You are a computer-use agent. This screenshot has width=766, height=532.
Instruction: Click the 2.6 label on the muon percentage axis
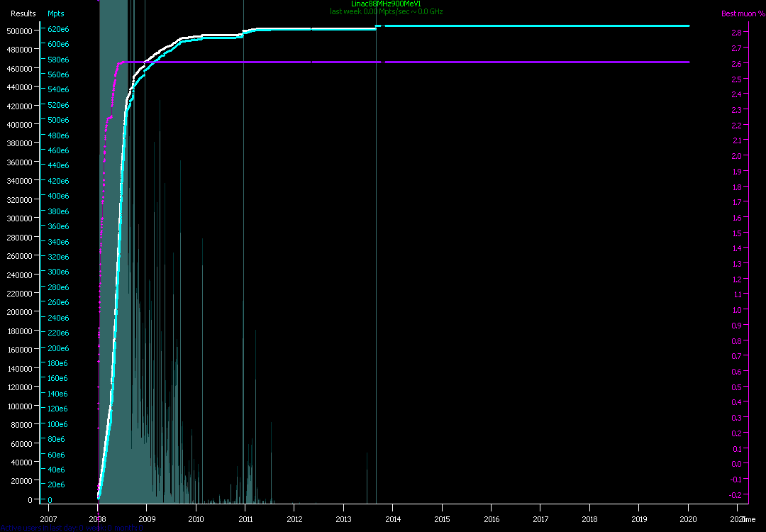click(x=736, y=64)
